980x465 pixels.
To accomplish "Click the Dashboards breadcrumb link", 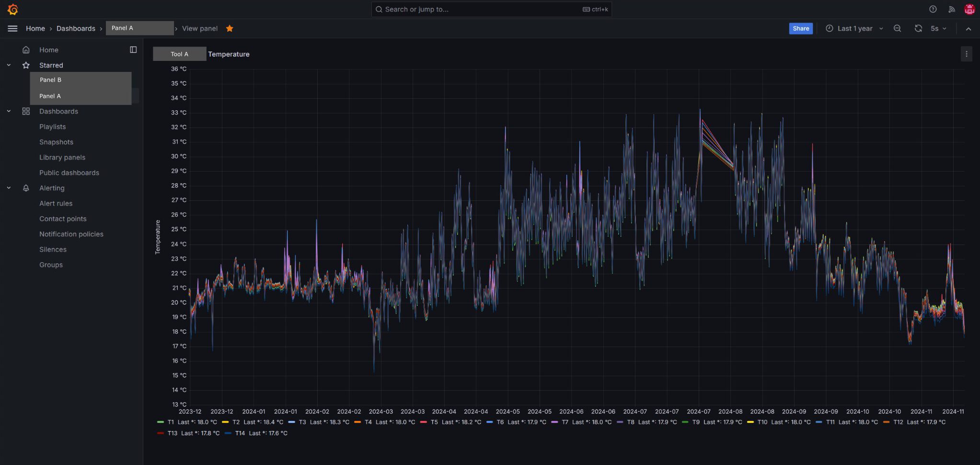I will coord(76,29).
